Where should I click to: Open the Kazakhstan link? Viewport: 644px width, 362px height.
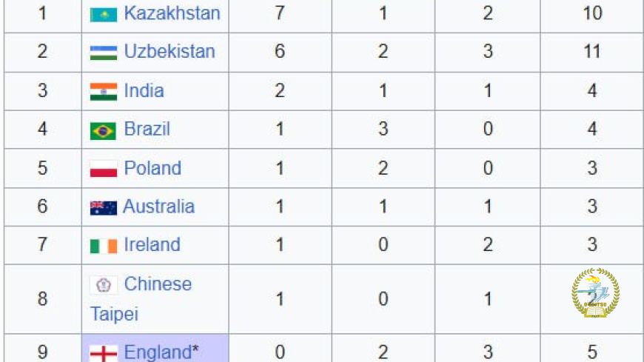click(172, 13)
